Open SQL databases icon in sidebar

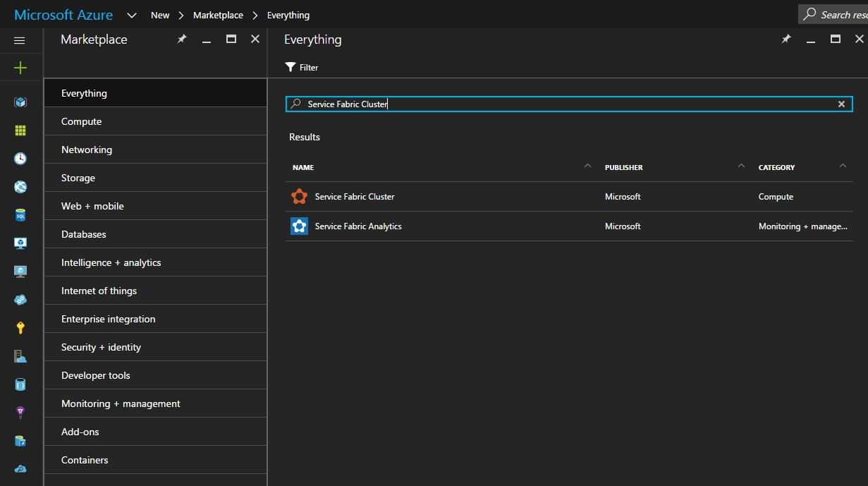coord(20,215)
